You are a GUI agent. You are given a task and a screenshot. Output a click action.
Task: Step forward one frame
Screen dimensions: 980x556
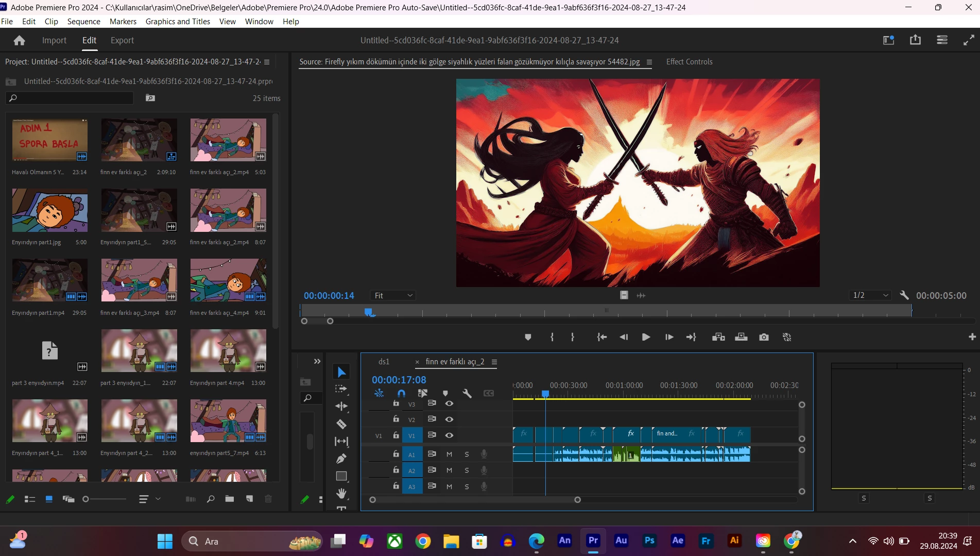tap(669, 337)
